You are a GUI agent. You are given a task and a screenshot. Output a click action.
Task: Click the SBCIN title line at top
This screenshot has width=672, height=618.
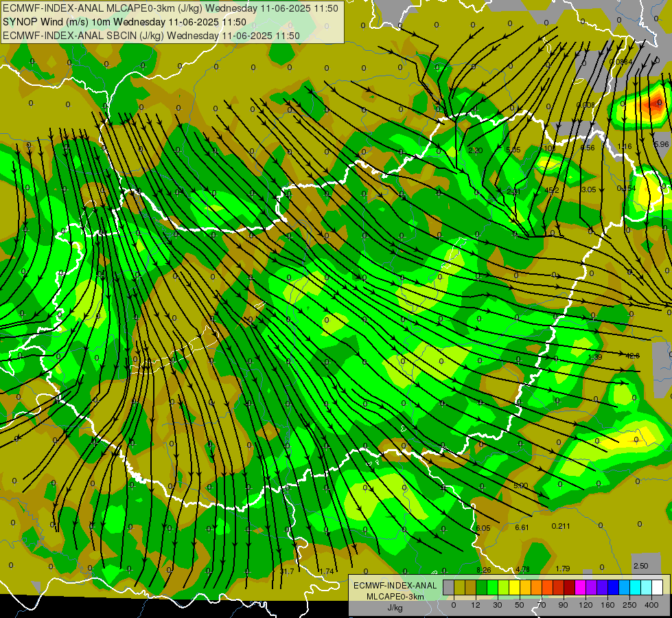coord(151,36)
